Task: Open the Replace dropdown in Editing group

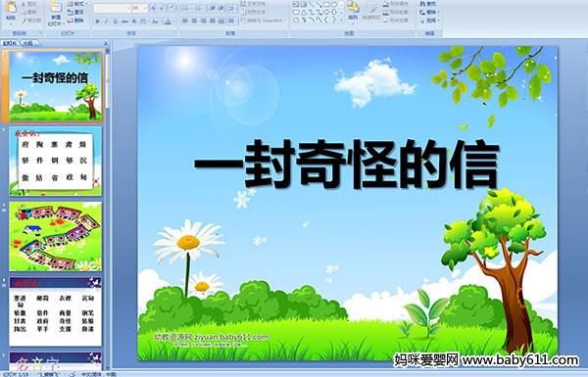Action: pos(429,12)
